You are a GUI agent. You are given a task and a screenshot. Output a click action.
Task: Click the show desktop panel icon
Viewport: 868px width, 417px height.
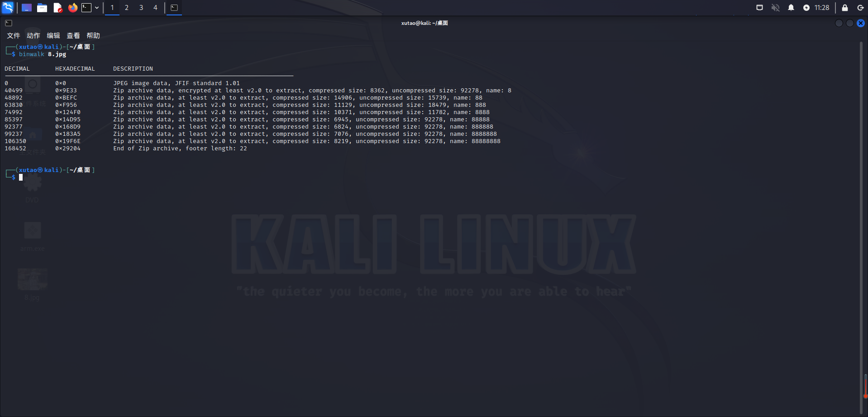tap(27, 8)
